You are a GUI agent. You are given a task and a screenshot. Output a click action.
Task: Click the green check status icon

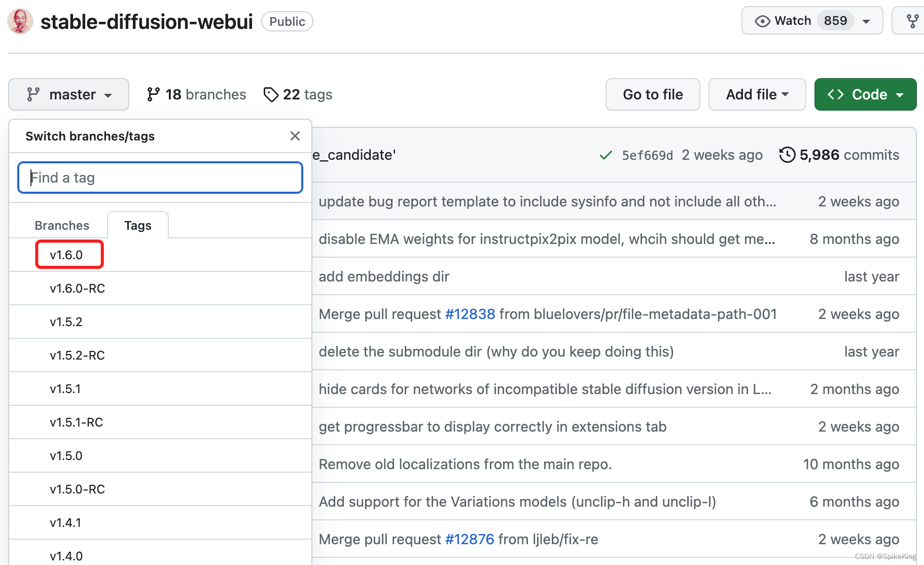606,155
